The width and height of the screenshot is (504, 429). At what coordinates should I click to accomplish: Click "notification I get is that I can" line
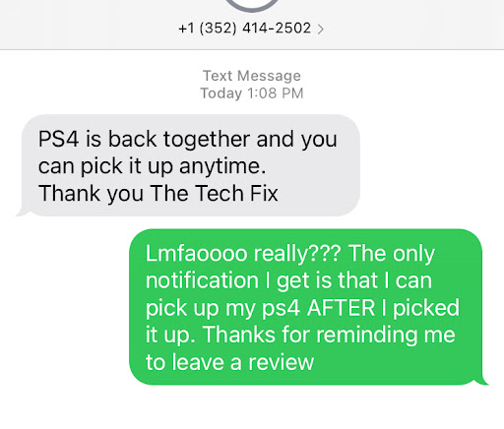(288, 280)
